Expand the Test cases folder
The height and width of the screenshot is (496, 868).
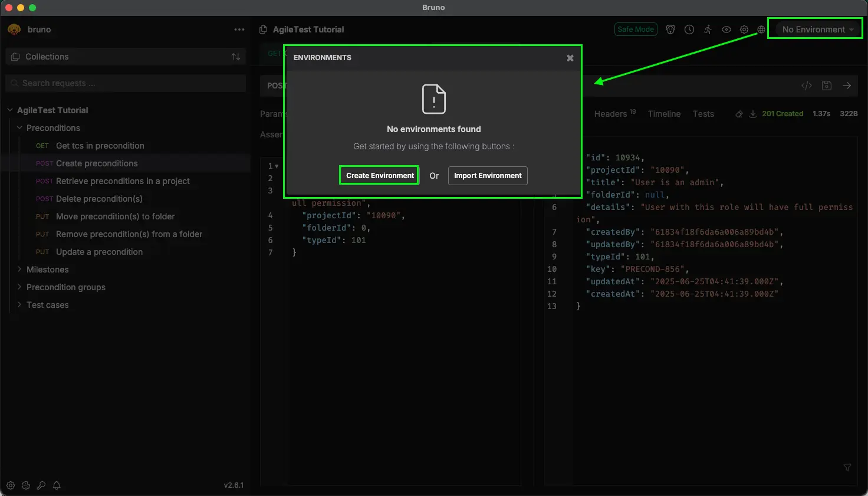pos(19,305)
